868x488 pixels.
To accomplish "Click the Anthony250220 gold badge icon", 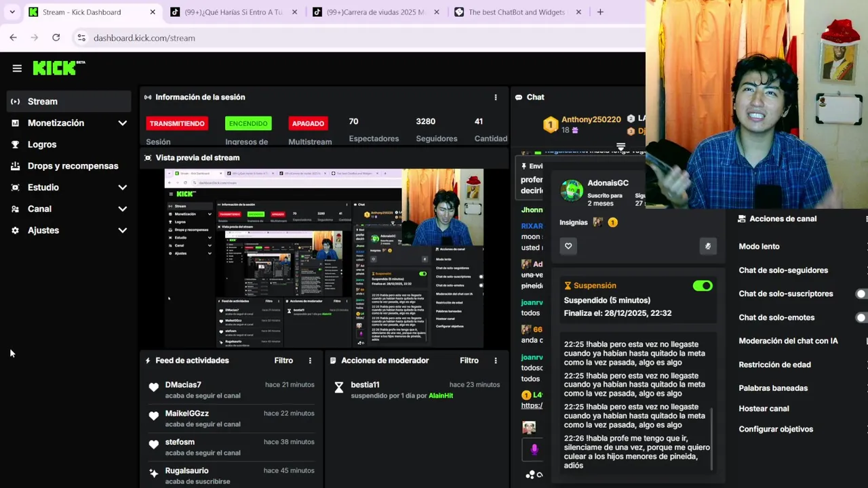I will pyautogui.click(x=551, y=125).
